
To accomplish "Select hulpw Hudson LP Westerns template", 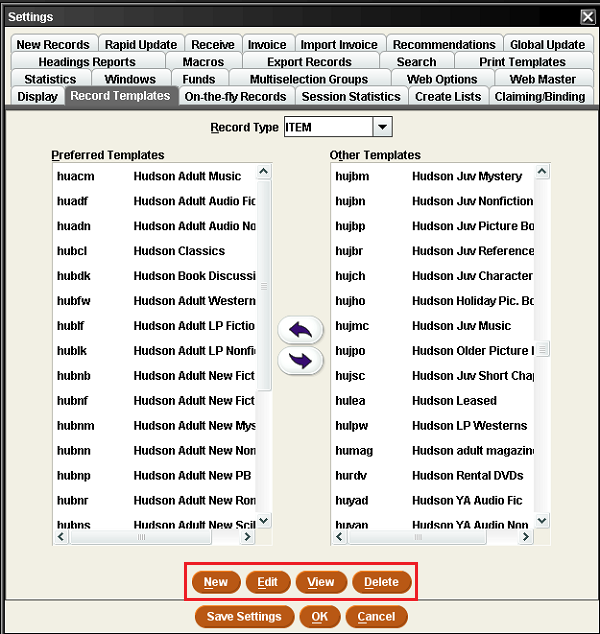I will (x=433, y=425).
